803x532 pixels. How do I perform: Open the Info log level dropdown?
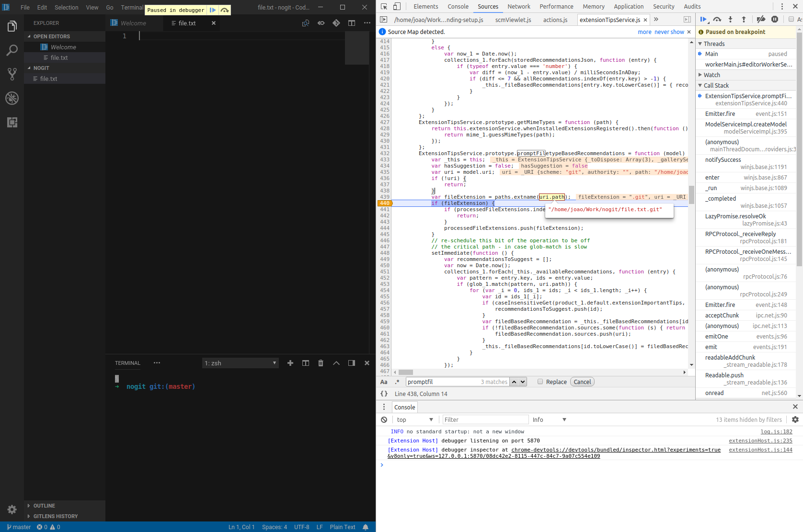tap(549, 419)
